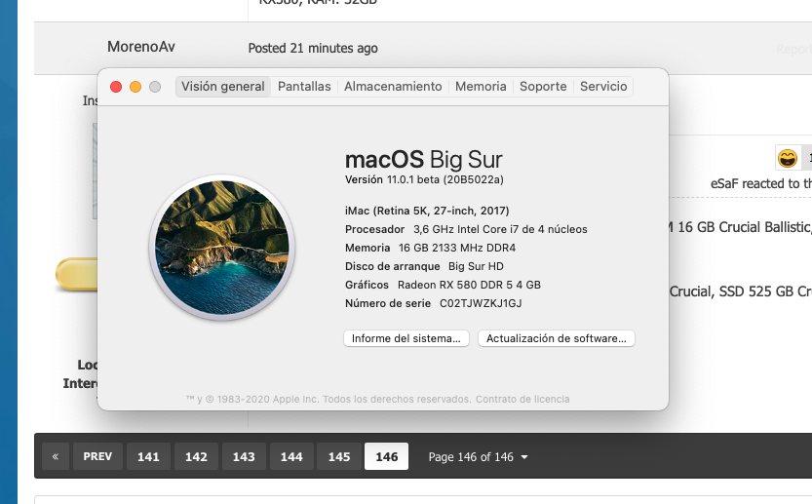
Task: Select current page 146 button
Action: [x=386, y=456]
